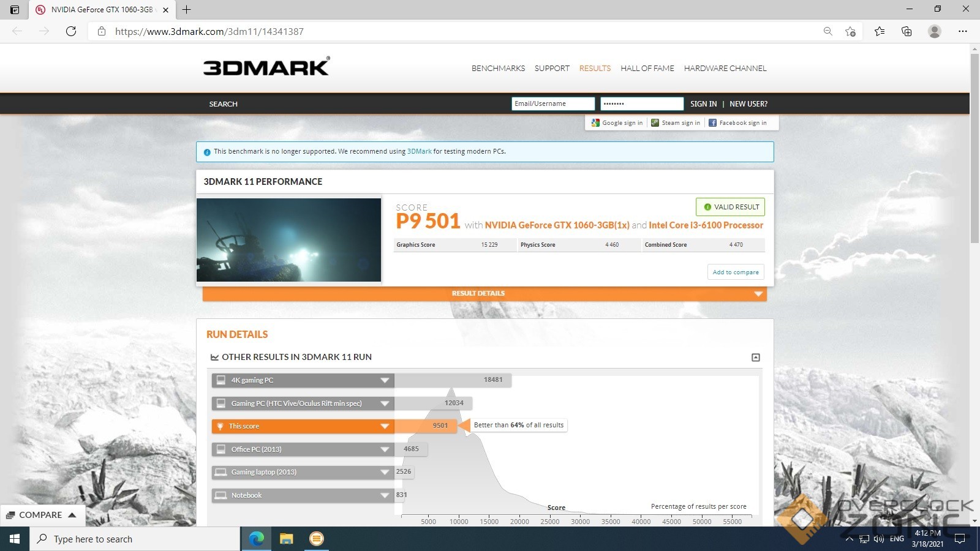
Task: Add this page to favorites star icon
Action: point(850,31)
